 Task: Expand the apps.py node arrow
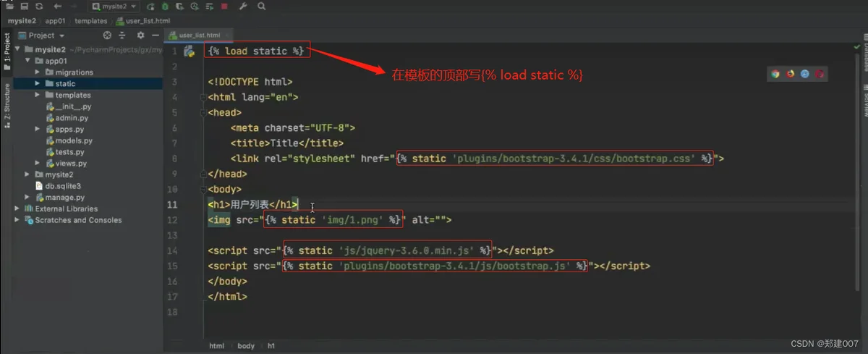tap(38, 129)
